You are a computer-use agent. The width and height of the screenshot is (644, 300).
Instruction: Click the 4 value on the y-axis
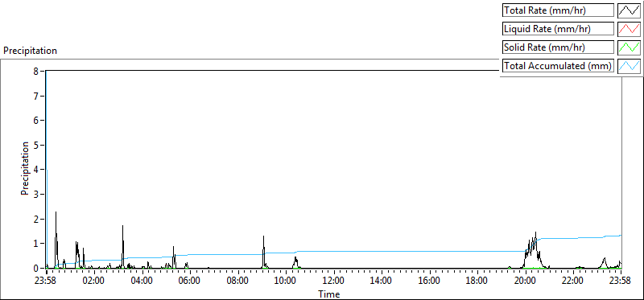pyautogui.click(x=35, y=170)
